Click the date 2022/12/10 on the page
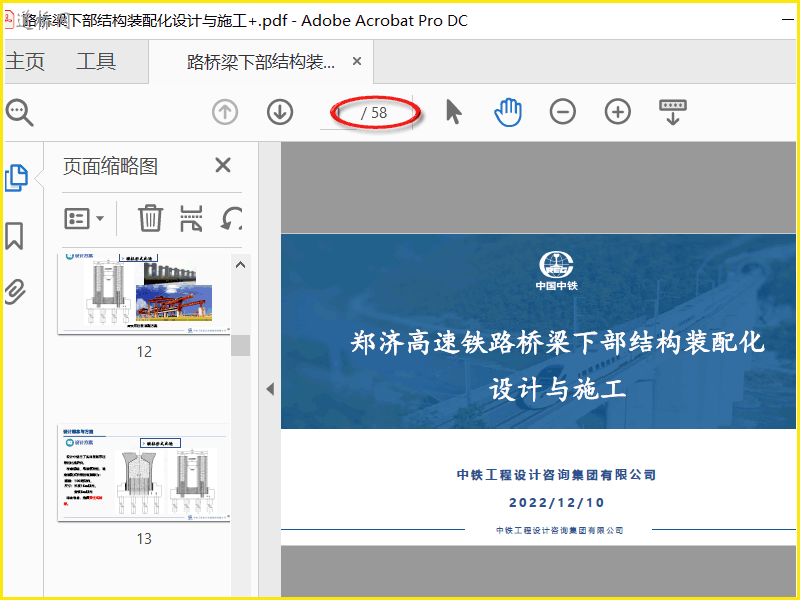The image size is (800, 600). 557,503
